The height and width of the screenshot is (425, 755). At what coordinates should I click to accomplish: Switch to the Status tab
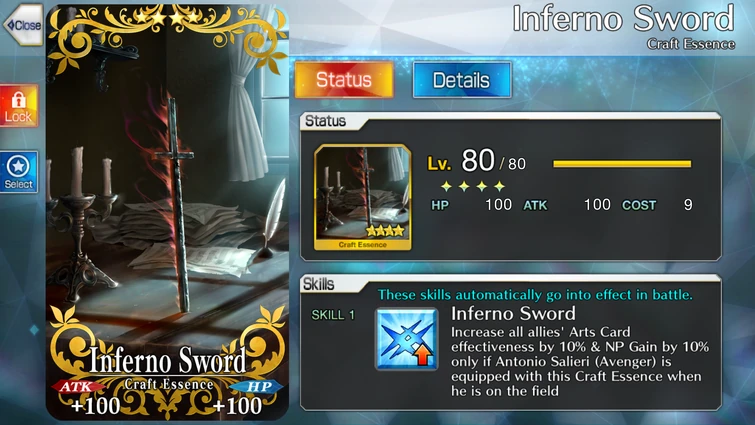[x=344, y=79]
